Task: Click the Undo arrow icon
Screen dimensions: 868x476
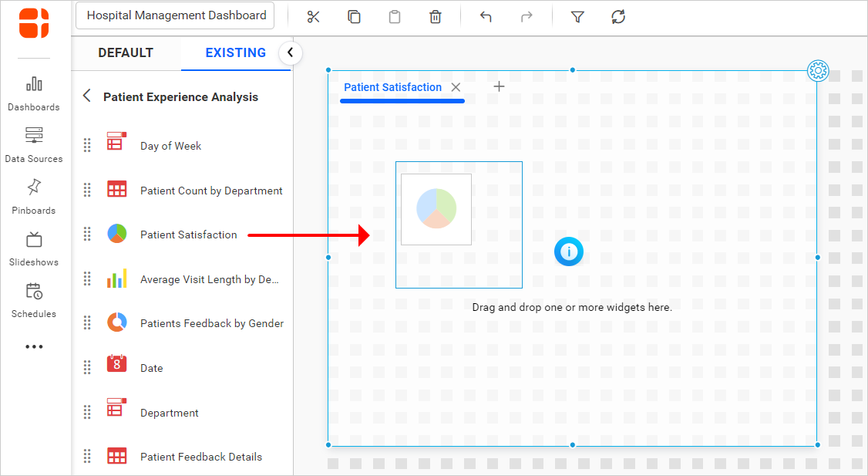Action: 486,17
